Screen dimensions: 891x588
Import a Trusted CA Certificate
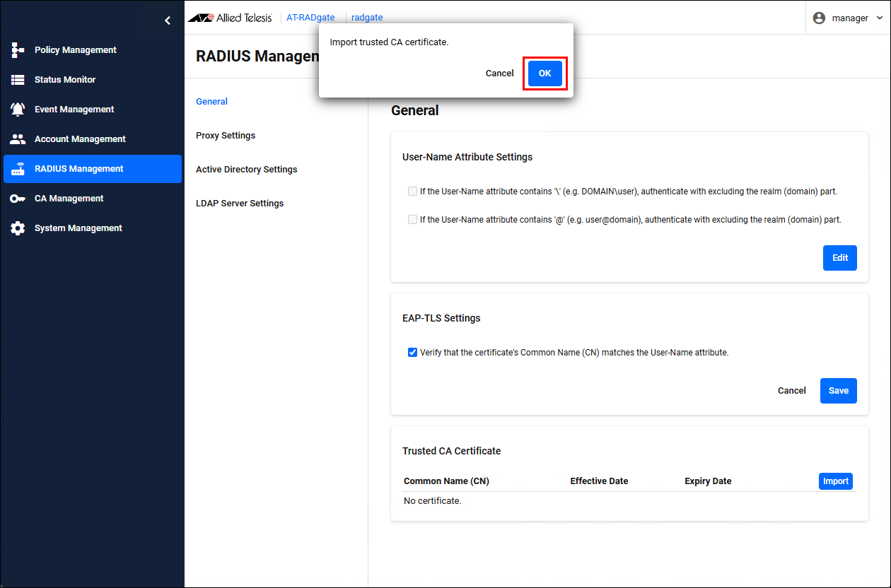pos(836,481)
